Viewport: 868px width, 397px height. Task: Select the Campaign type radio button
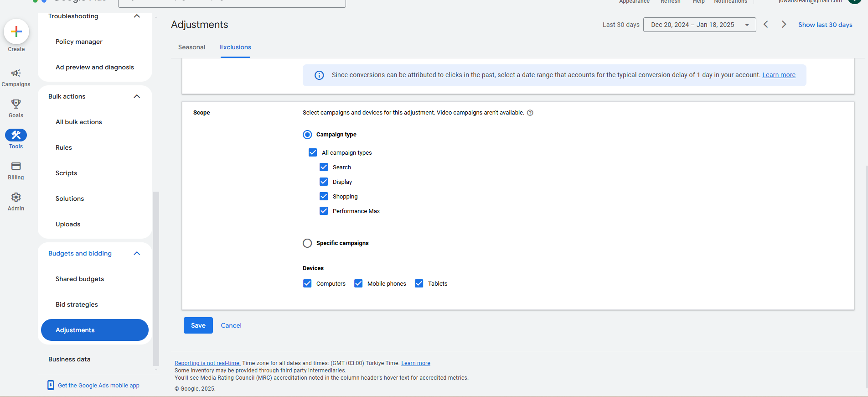pos(307,135)
